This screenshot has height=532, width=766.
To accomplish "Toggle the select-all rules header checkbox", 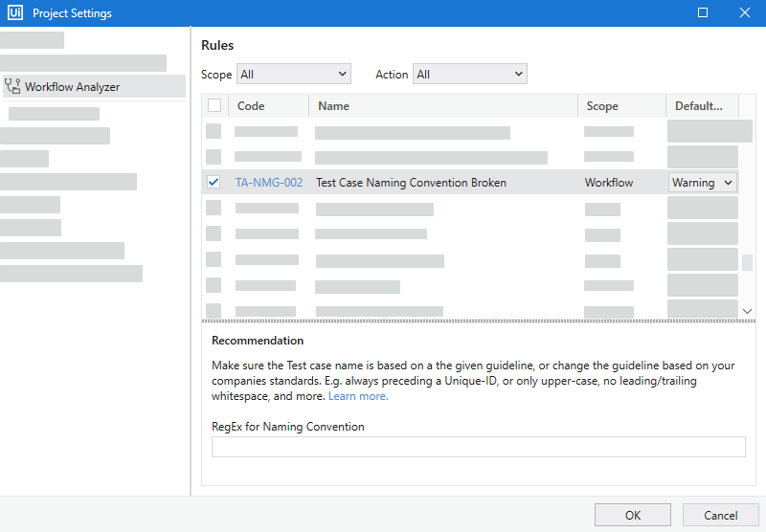I will pos(214,106).
